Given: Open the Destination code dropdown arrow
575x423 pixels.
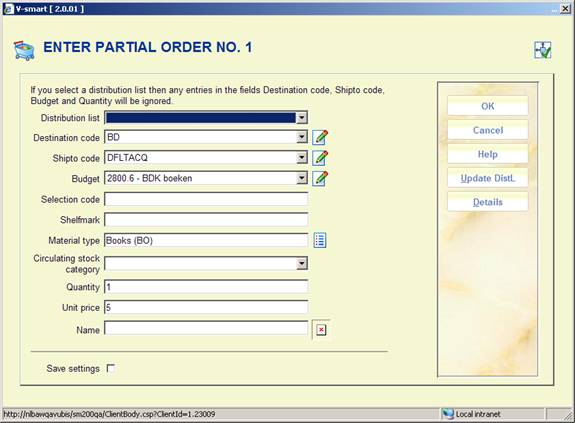Looking at the screenshot, I should [x=301, y=137].
